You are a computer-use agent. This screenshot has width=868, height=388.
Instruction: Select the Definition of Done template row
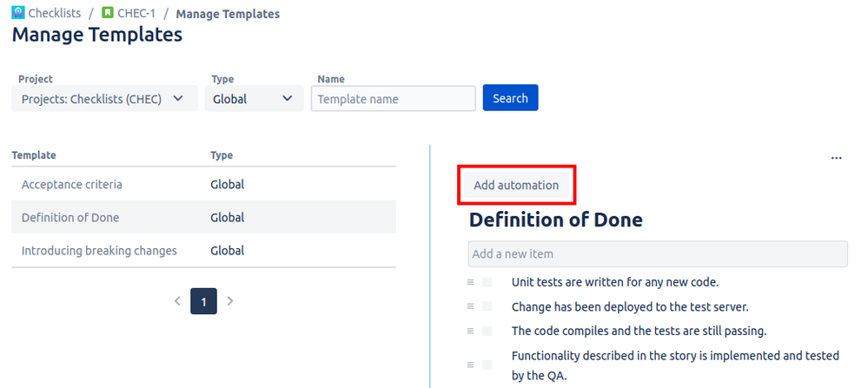203,217
